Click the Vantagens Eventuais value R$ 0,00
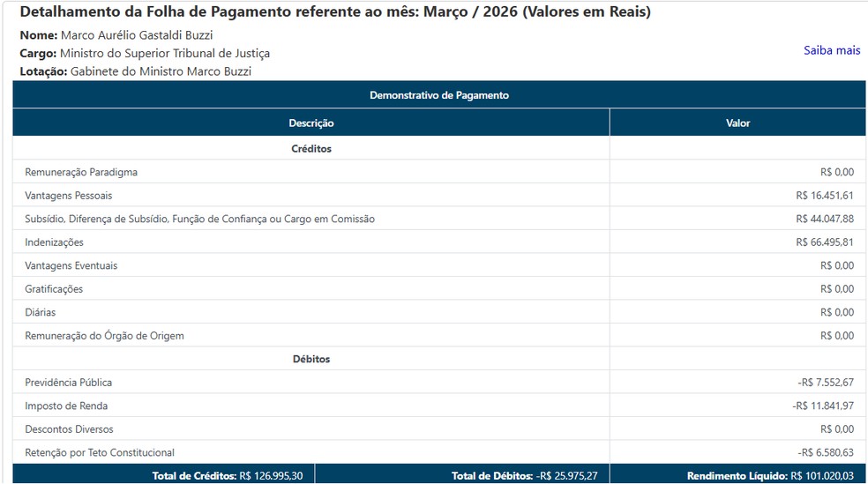This screenshot has height=484, width=868. coord(837,265)
